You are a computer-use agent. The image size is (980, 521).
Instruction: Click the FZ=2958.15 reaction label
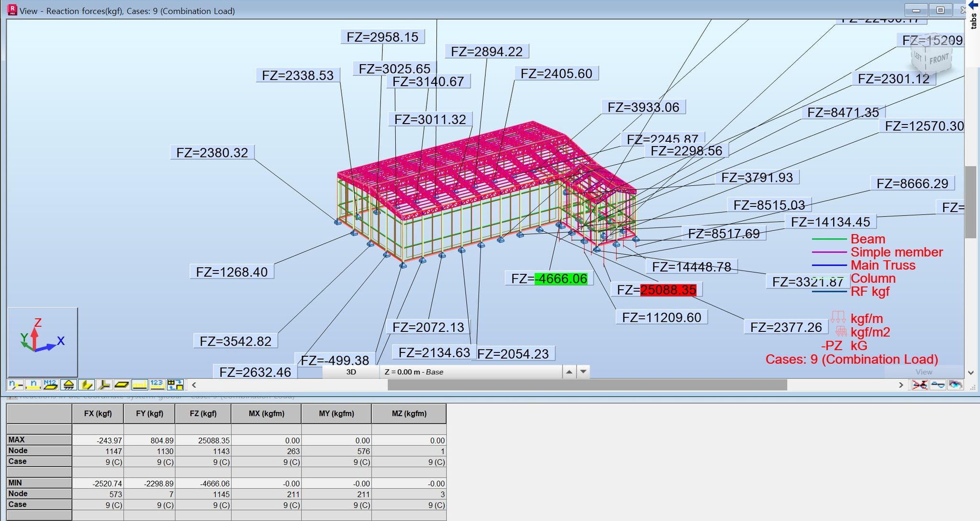click(x=382, y=37)
